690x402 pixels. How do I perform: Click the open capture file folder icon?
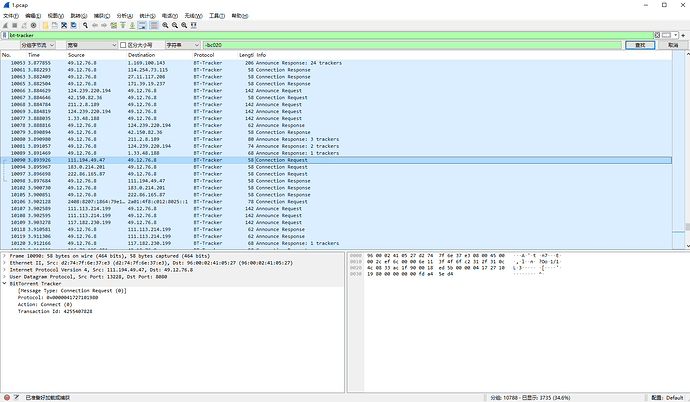(x=45, y=26)
